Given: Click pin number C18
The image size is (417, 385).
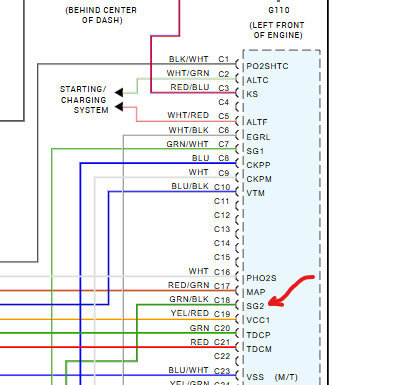Looking at the screenshot, I should (x=222, y=300).
